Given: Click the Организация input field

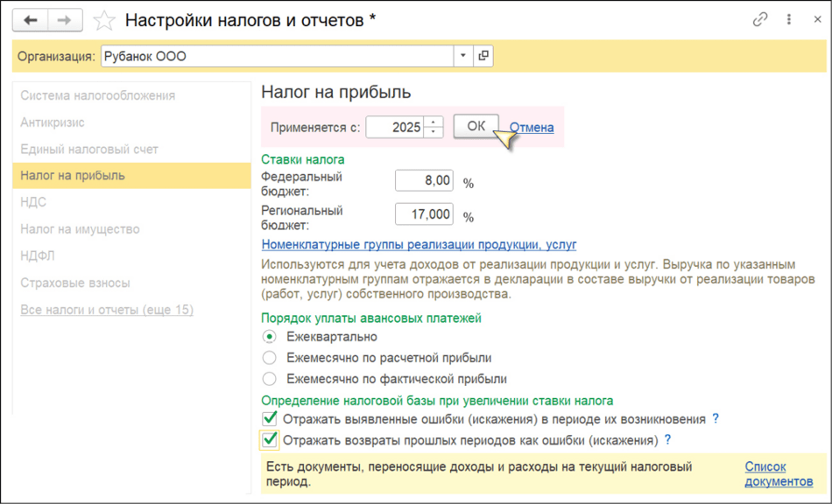Looking at the screenshot, I should [x=277, y=56].
